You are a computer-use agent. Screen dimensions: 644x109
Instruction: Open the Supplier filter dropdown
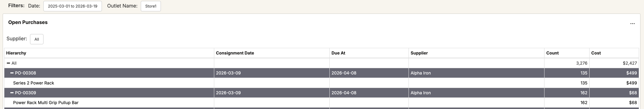coord(36,39)
